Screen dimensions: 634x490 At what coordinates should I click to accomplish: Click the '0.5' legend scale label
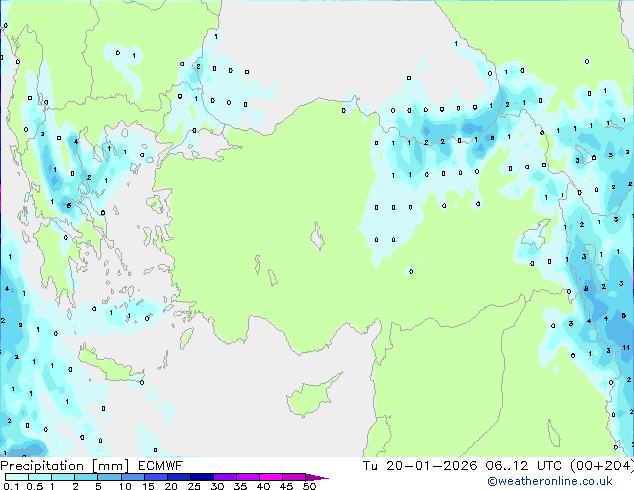(34, 486)
